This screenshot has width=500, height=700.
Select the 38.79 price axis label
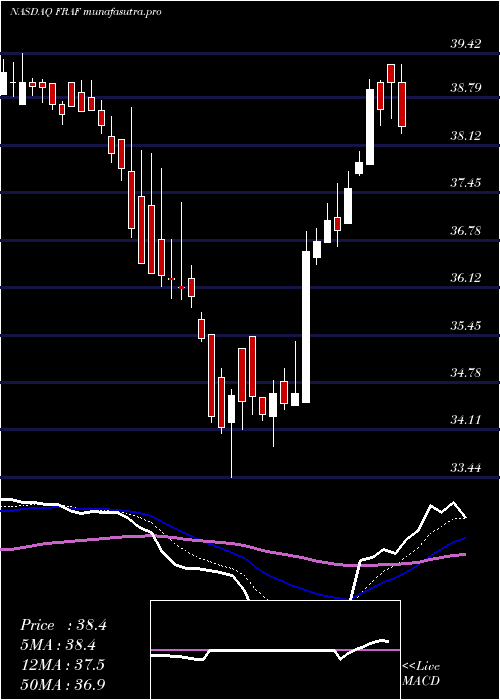pyautogui.click(x=466, y=87)
